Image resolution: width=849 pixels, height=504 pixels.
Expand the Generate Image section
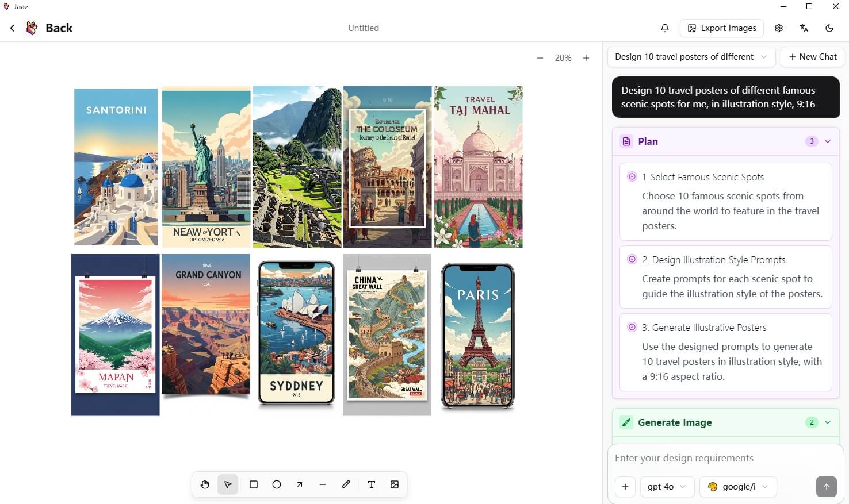click(828, 422)
